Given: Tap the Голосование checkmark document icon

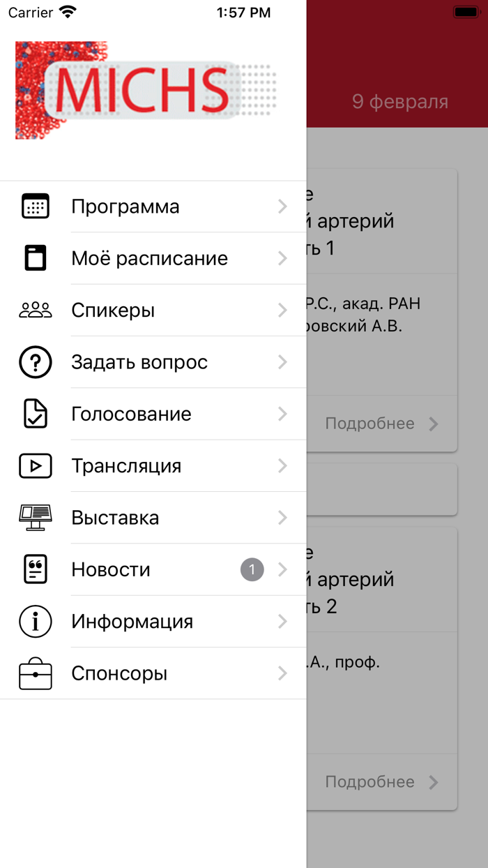Looking at the screenshot, I should (36, 414).
